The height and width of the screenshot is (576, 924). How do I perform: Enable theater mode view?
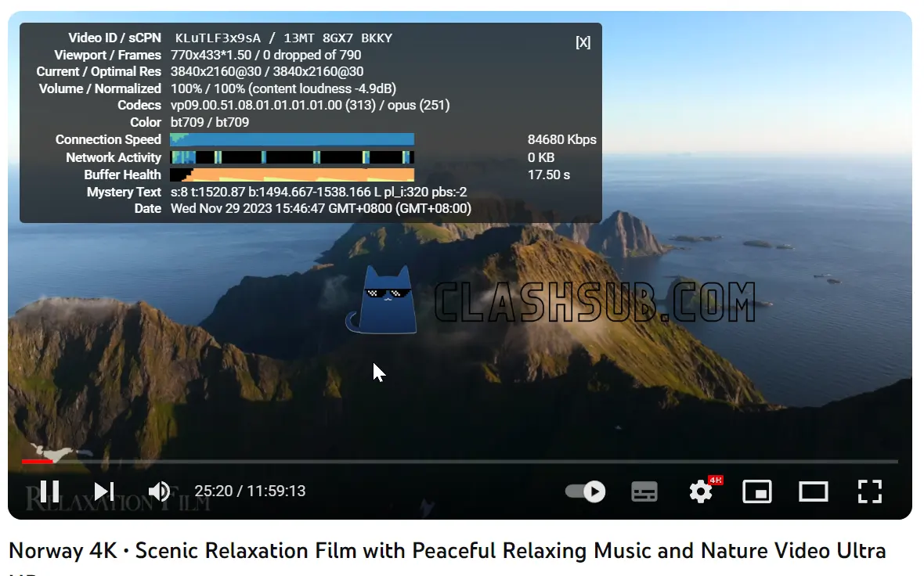(x=814, y=491)
